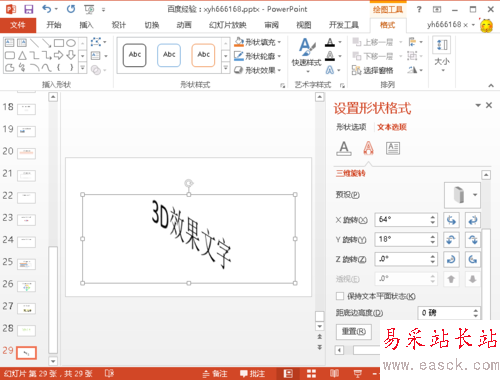Click the start slideshow icon in quick access
This screenshot has width=500, height=380.
pyautogui.click(x=89, y=9)
